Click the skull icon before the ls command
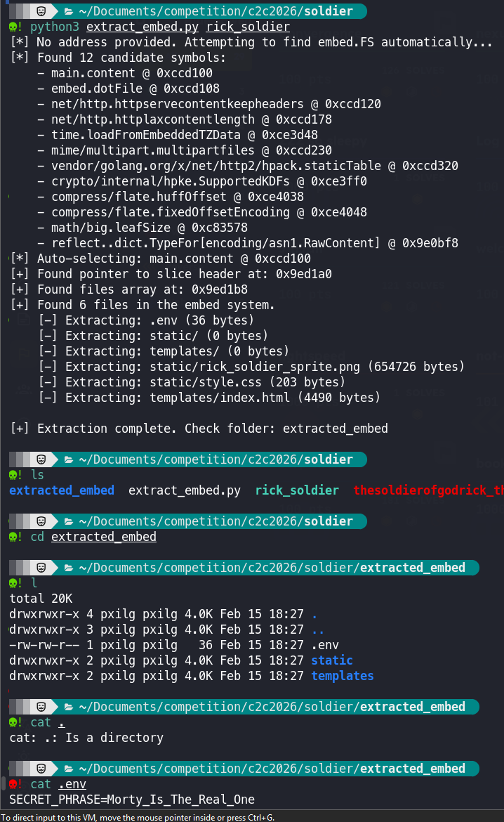The height and width of the screenshot is (822, 504). pyautogui.click(x=13, y=475)
